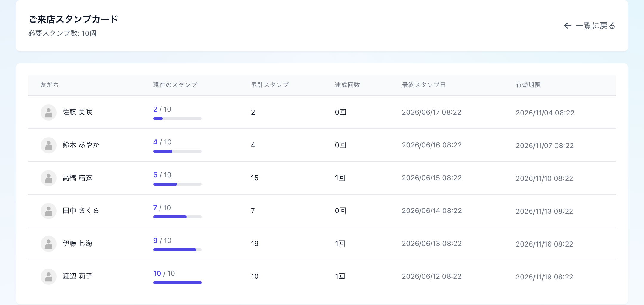Select avatar icon of 鈴木 あやか
644x305 pixels.
click(x=49, y=145)
